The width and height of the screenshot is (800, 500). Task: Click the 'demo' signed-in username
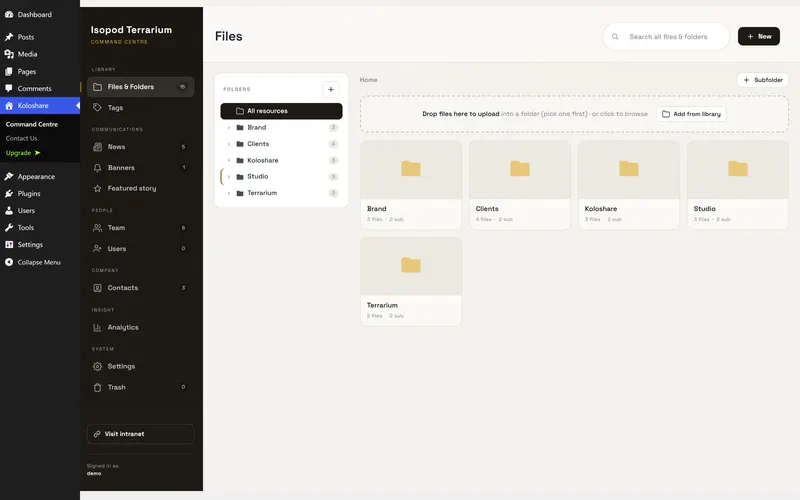click(x=94, y=473)
